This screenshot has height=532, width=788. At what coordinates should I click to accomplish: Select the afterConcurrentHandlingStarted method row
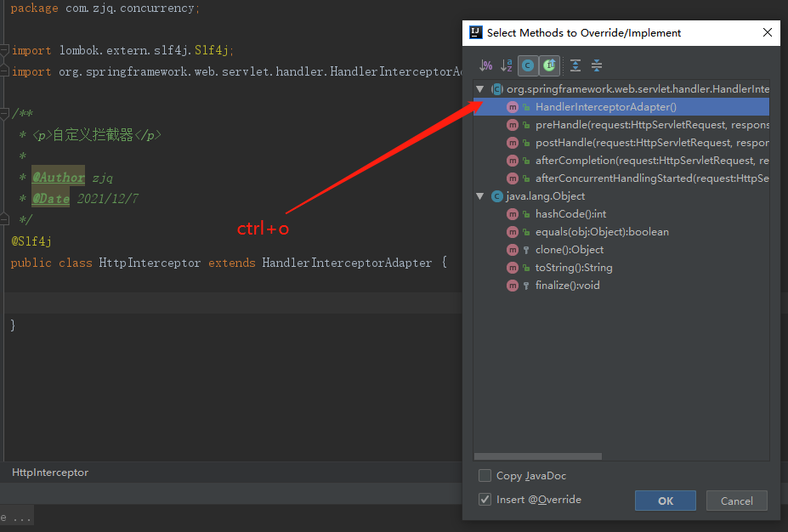point(621,178)
